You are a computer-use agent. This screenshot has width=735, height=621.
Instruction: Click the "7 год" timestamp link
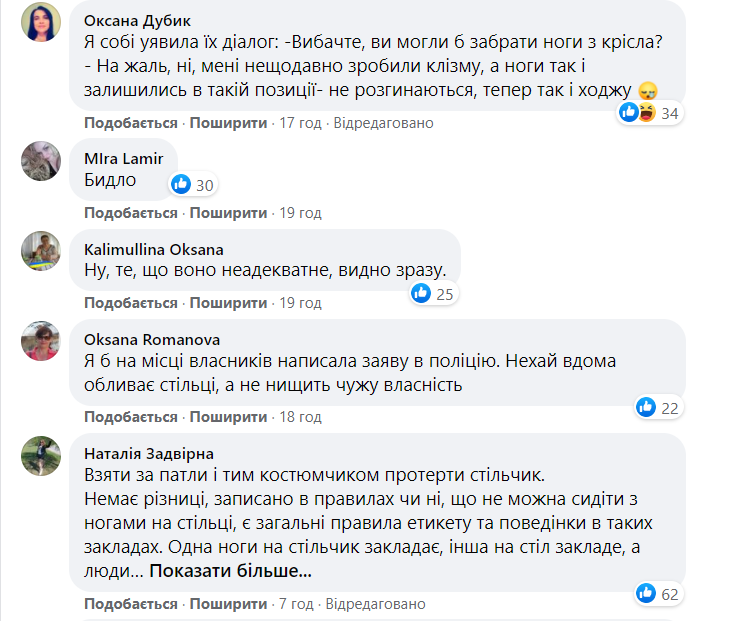pyautogui.click(x=296, y=604)
